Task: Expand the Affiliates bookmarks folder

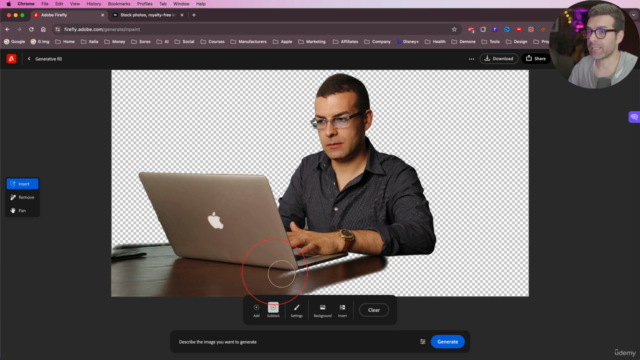Action: pyautogui.click(x=345, y=42)
